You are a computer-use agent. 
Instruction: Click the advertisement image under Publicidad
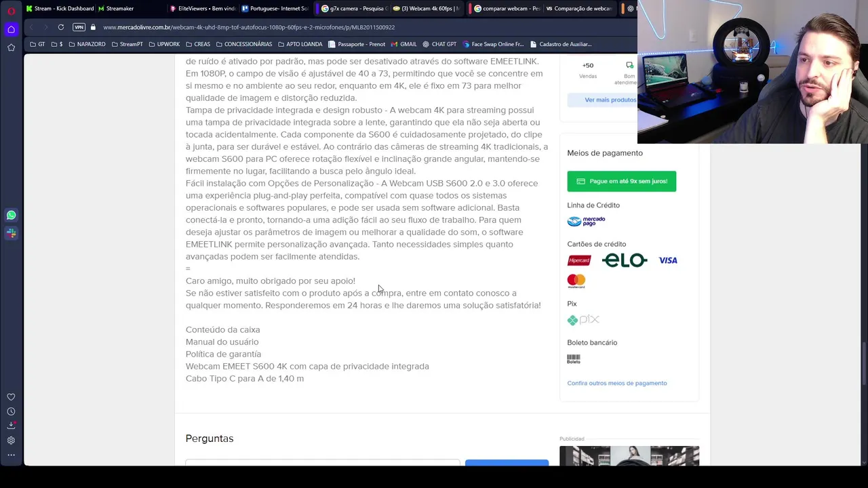click(629, 455)
